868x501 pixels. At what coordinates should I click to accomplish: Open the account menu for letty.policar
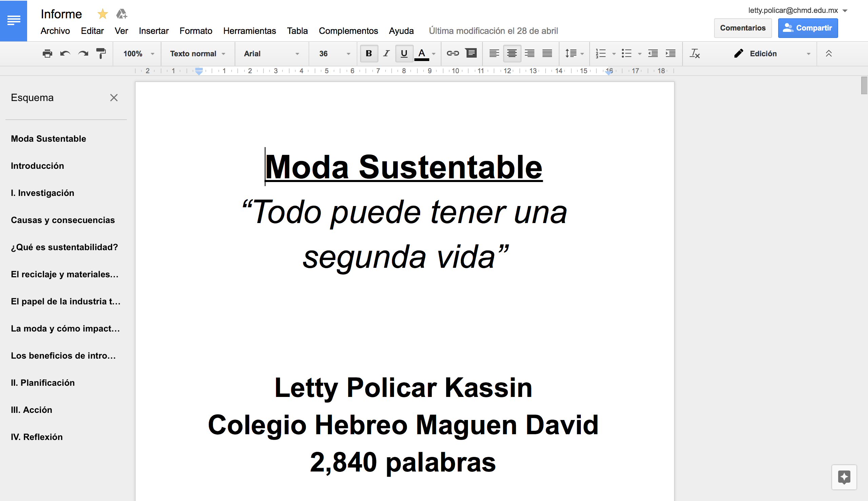click(x=797, y=10)
